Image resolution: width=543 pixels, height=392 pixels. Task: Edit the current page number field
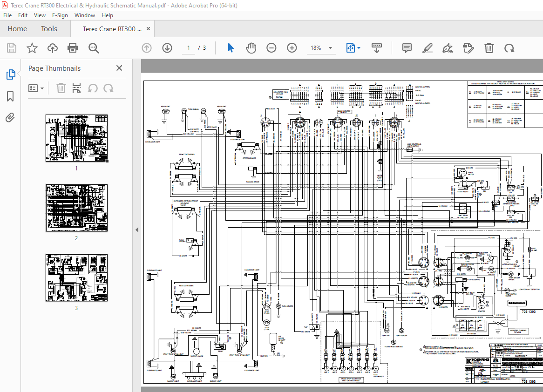(189, 48)
